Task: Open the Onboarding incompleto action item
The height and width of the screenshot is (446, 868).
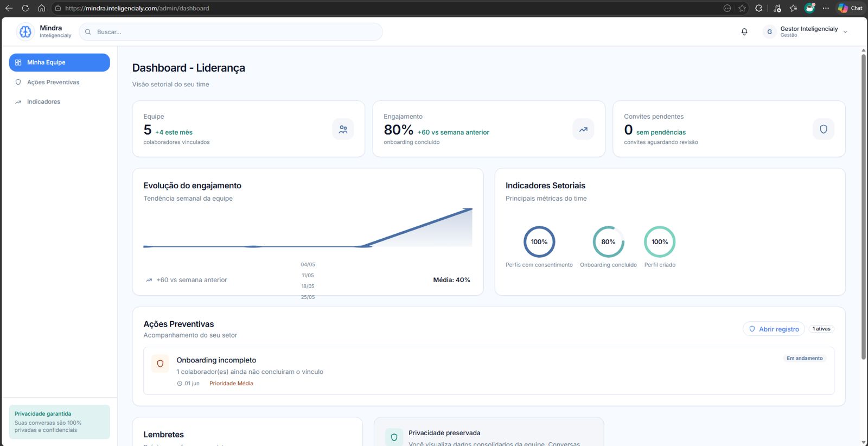Action: pos(489,371)
